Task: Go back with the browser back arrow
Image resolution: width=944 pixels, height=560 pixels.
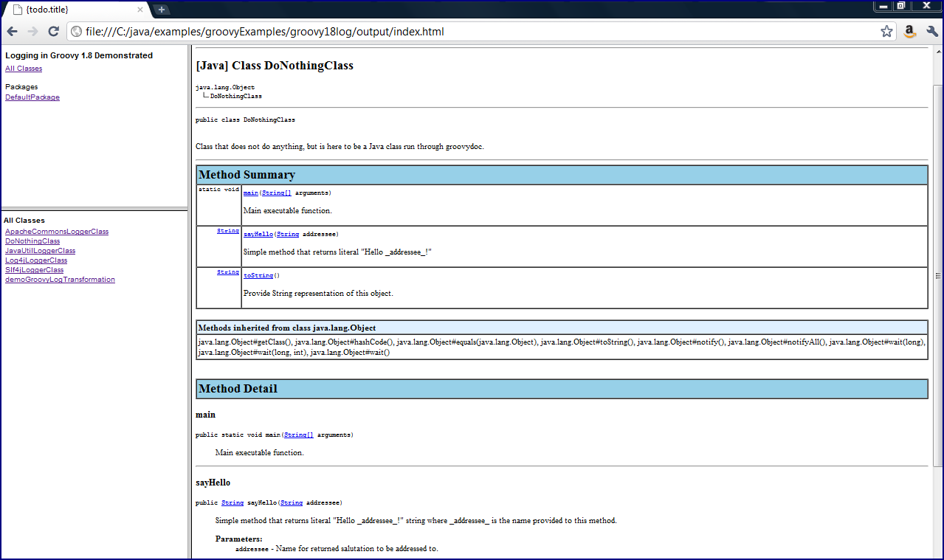Action: pyautogui.click(x=12, y=32)
